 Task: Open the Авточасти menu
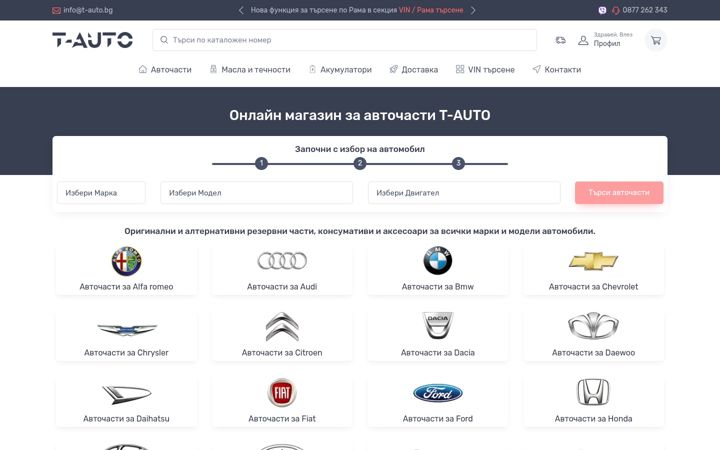click(x=171, y=70)
